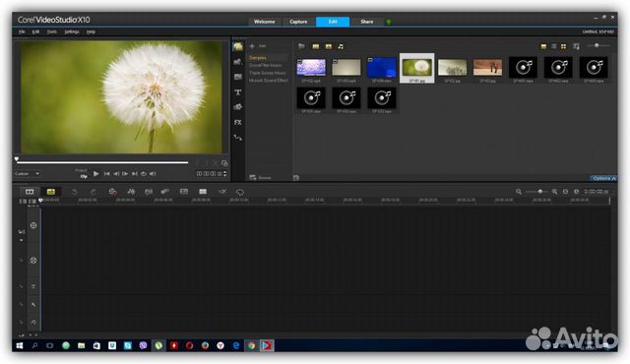This screenshot has width=630, height=364.
Task: Open Time Remapping tool
Action: pyautogui.click(x=222, y=192)
